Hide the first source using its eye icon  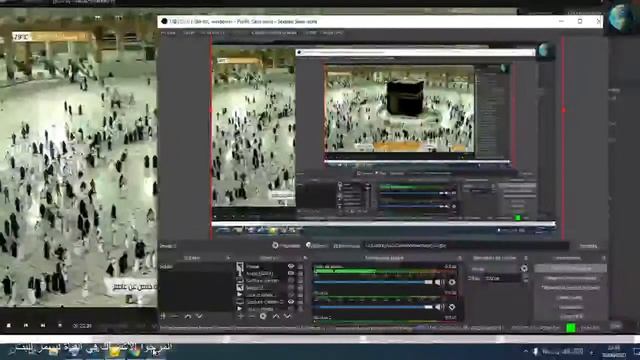[291, 267]
